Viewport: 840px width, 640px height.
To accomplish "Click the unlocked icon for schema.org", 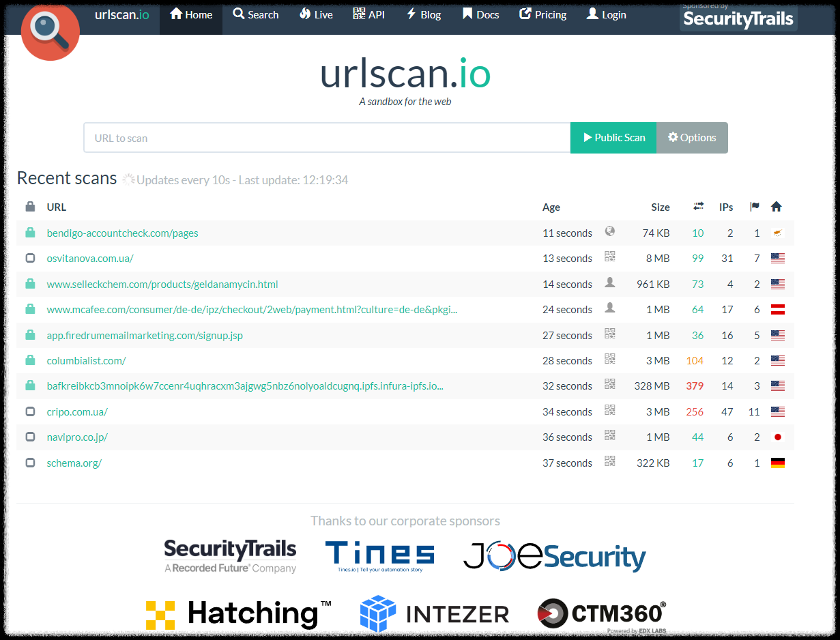I will (30, 463).
